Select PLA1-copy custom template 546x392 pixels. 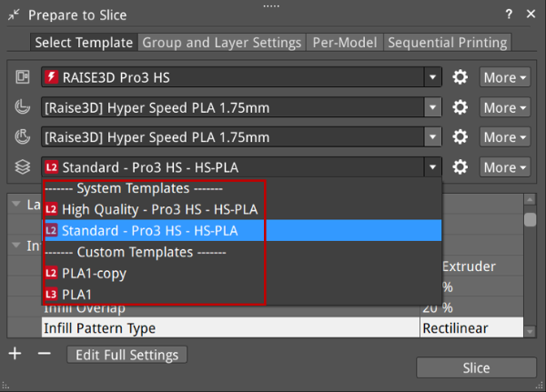[94, 273]
